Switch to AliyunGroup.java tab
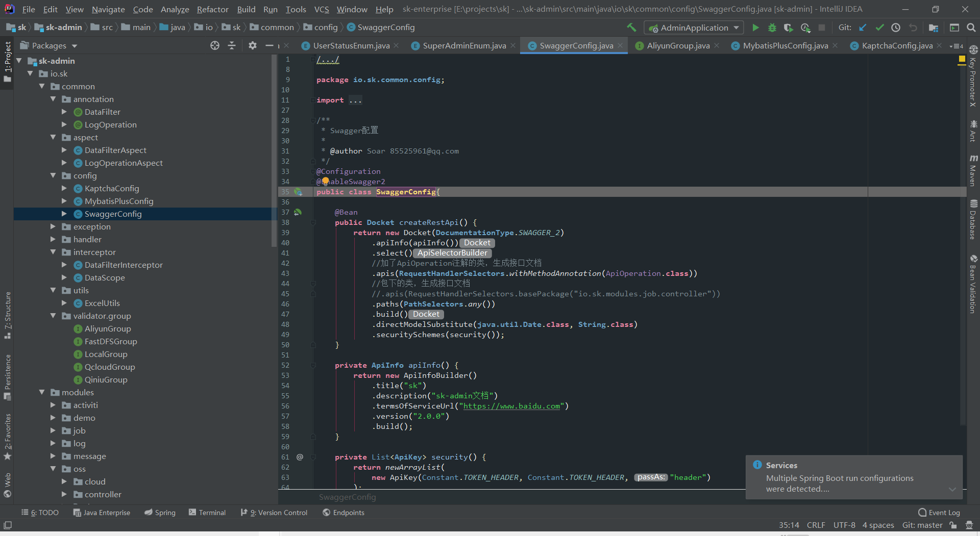 (x=678, y=45)
